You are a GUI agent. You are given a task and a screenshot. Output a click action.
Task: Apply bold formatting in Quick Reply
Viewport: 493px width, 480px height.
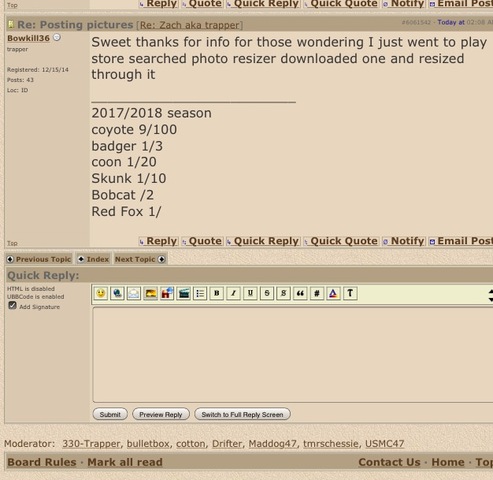coord(217,293)
